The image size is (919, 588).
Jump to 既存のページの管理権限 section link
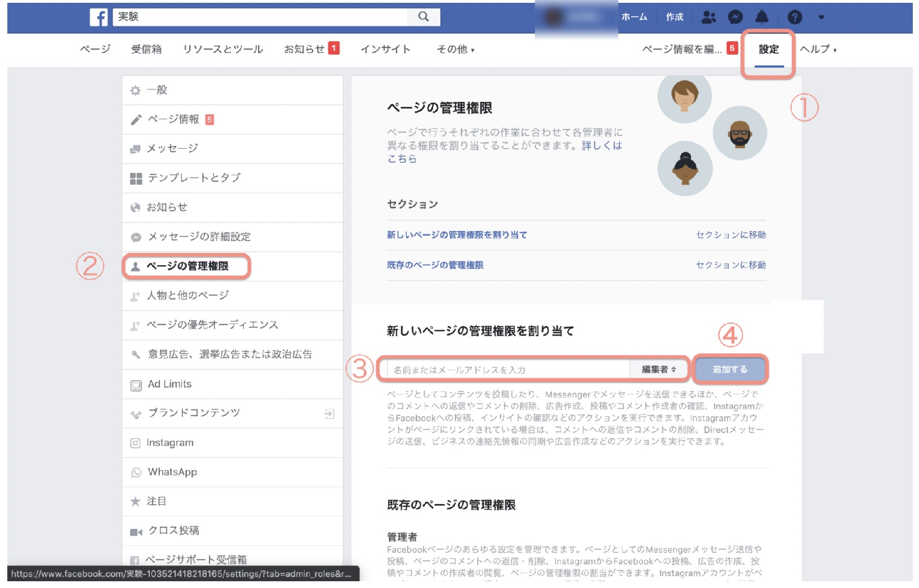pyautogui.click(x=435, y=265)
